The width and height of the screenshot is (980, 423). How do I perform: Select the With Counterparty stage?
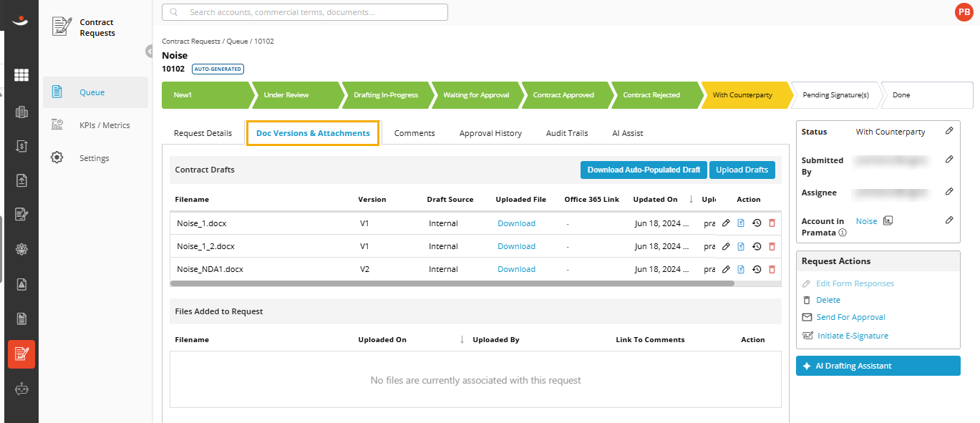tap(746, 94)
